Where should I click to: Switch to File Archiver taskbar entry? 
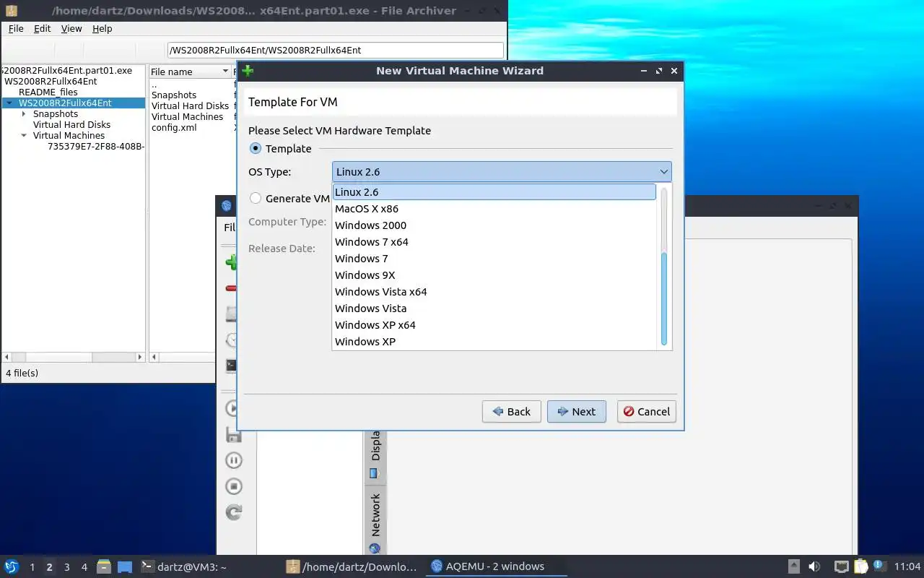click(352, 567)
